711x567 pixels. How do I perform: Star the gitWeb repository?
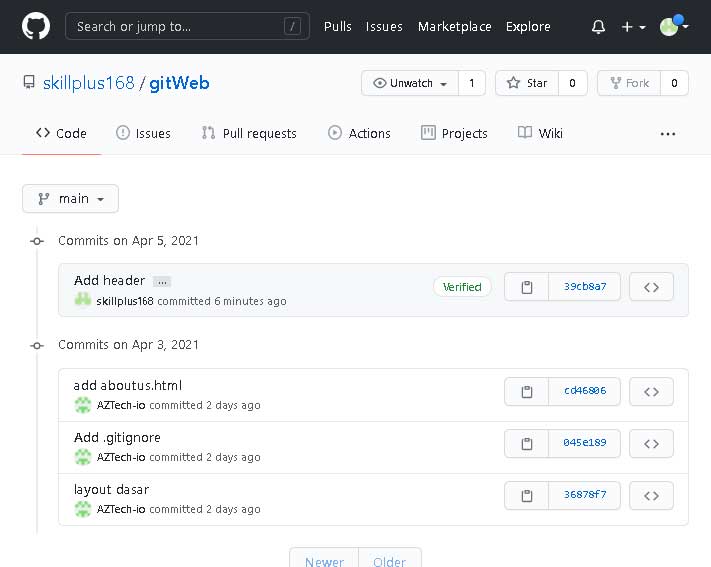pos(527,83)
